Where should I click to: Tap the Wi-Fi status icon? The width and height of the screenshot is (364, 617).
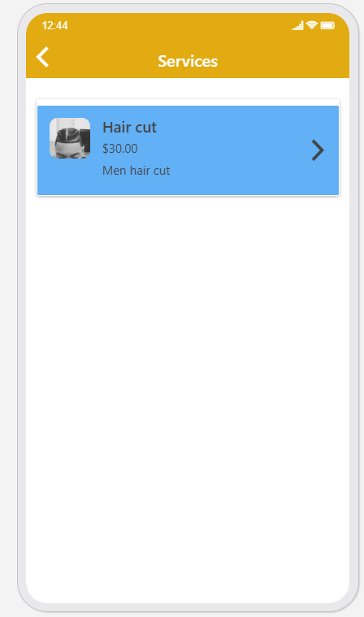[312, 25]
